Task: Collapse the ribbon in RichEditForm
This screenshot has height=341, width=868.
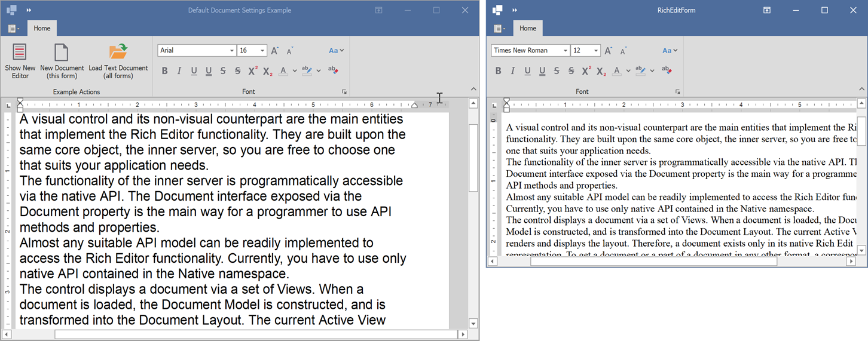Action: pyautogui.click(x=862, y=89)
